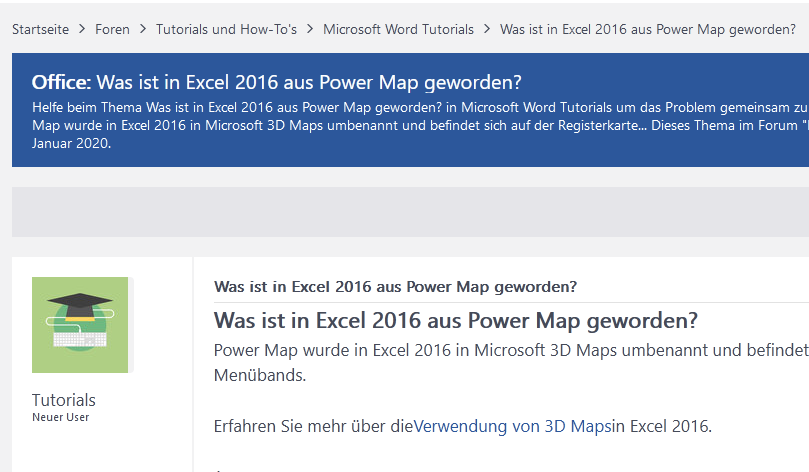Open Tutorials und How-To's breadcrumb
The width and height of the screenshot is (809, 472).
[226, 29]
